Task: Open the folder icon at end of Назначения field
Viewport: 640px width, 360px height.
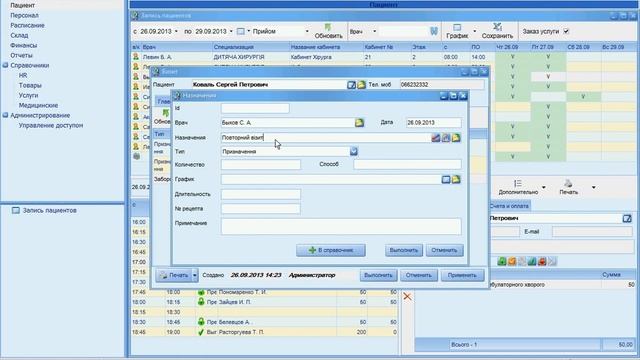Action: click(x=456, y=138)
